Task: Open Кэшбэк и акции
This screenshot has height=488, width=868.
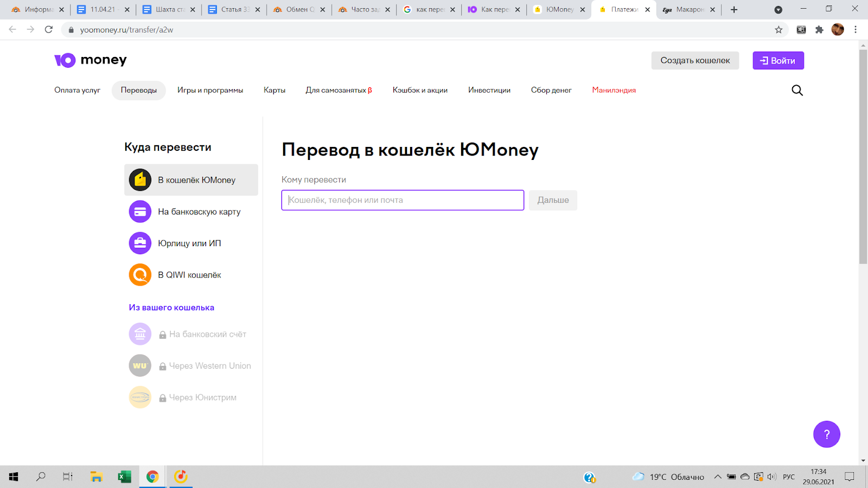Action: point(420,90)
